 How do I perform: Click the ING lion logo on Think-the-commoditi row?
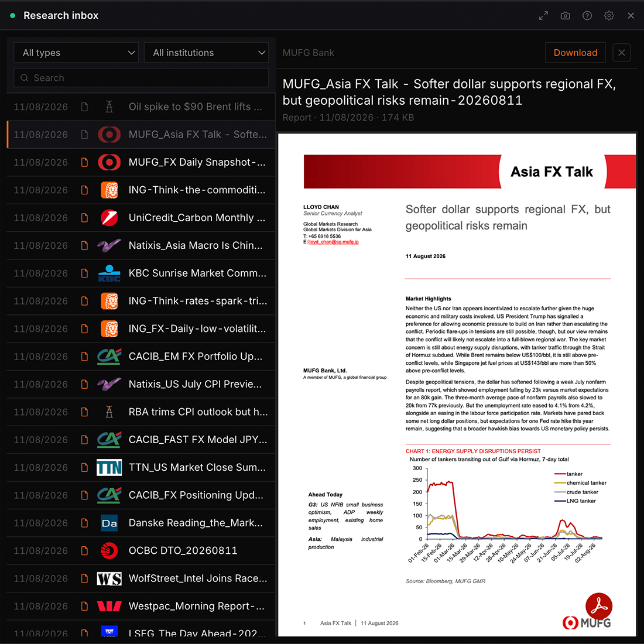pos(109,190)
